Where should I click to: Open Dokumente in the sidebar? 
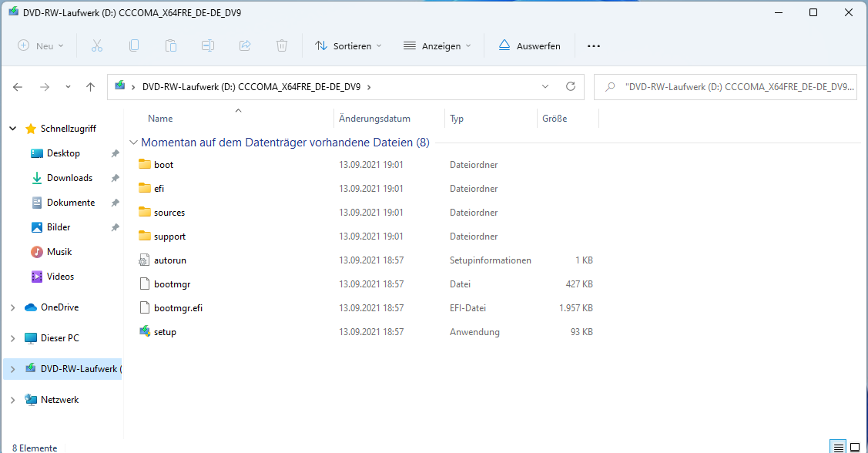click(x=71, y=203)
